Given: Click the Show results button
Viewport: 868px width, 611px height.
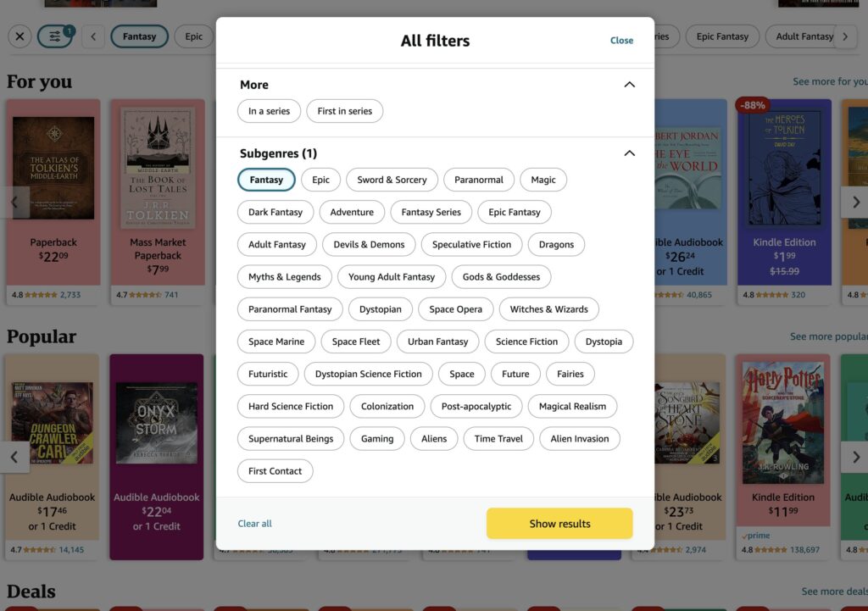Looking at the screenshot, I should pyautogui.click(x=559, y=523).
